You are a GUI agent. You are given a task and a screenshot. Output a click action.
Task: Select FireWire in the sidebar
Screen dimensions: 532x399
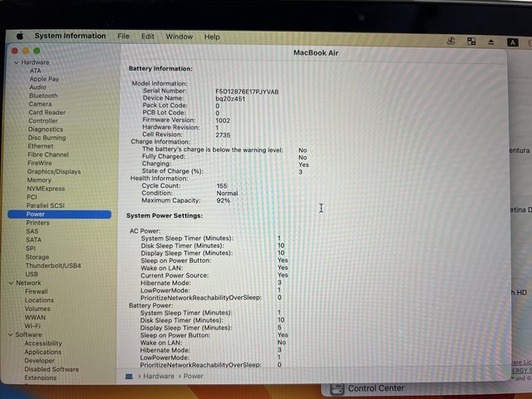coord(40,163)
